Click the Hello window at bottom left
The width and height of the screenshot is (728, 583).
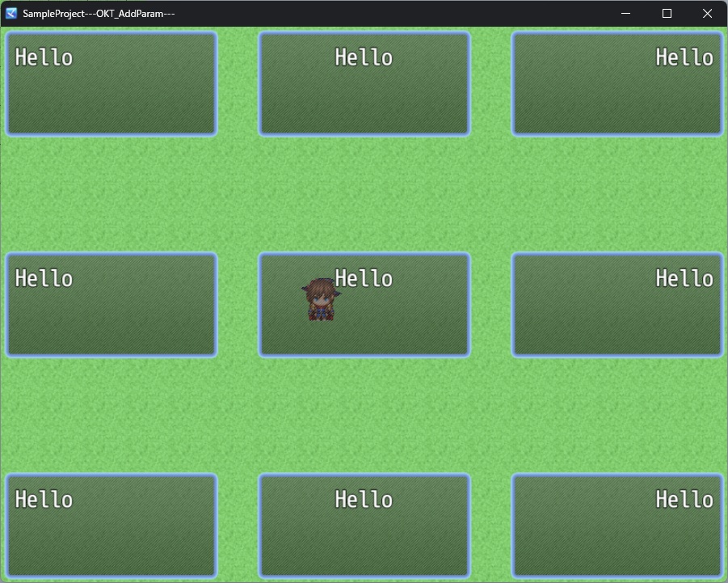[x=112, y=526]
